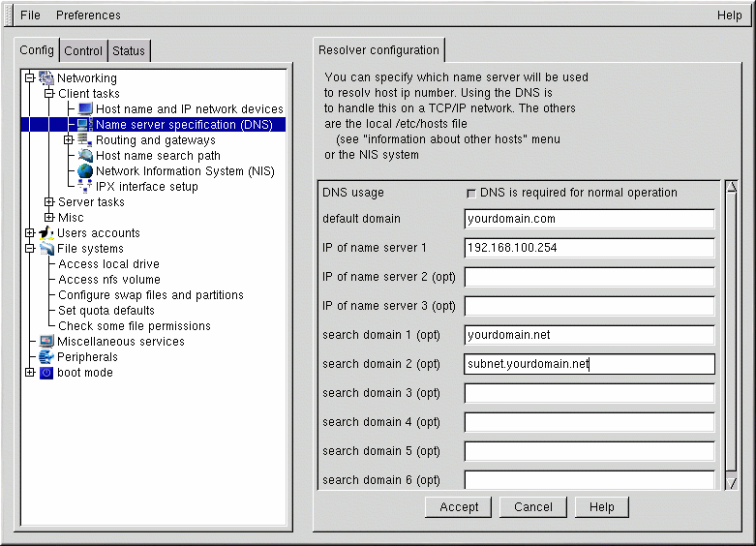Image resolution: width=756 pixels, height=546 pixels.
Task: Click the IP of name server 2 field
Action: coord(589,277)
